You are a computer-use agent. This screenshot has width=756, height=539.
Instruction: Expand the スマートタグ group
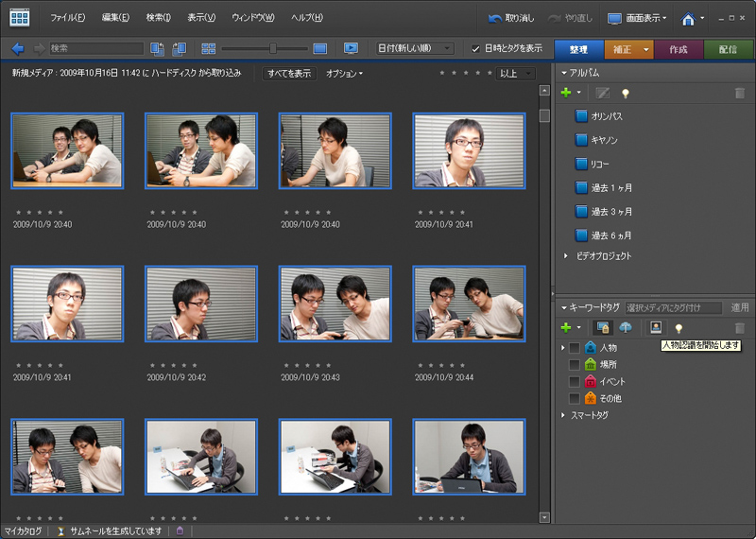click(x=562, y=415)
